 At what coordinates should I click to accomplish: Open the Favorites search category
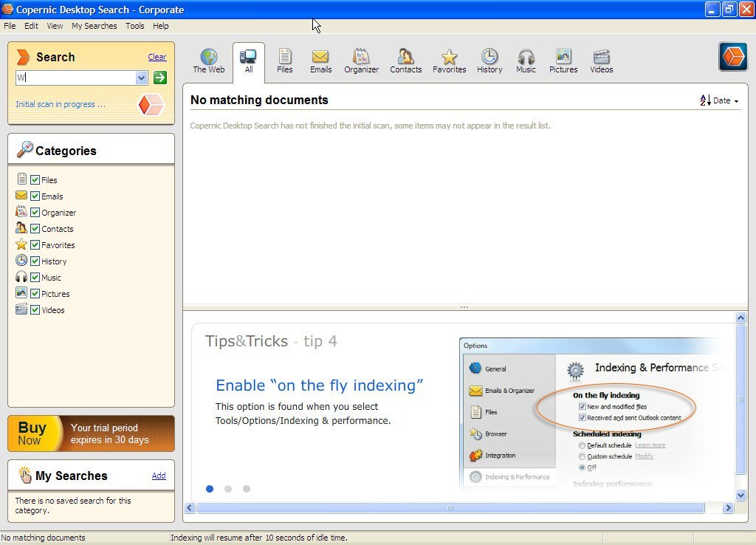449,61
